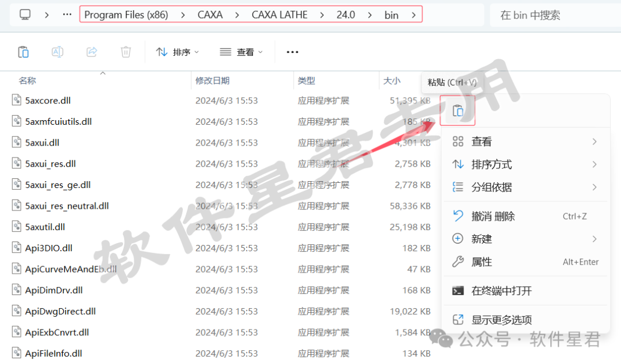This screenshot has width=621, height=364.
Task: Select 在终端中打开 in context menu
Action: [525, 291]
